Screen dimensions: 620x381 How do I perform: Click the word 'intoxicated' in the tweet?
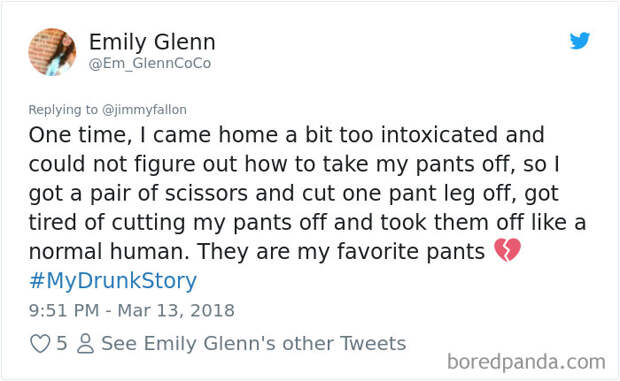pyautogui.click(x=439, y=135)
